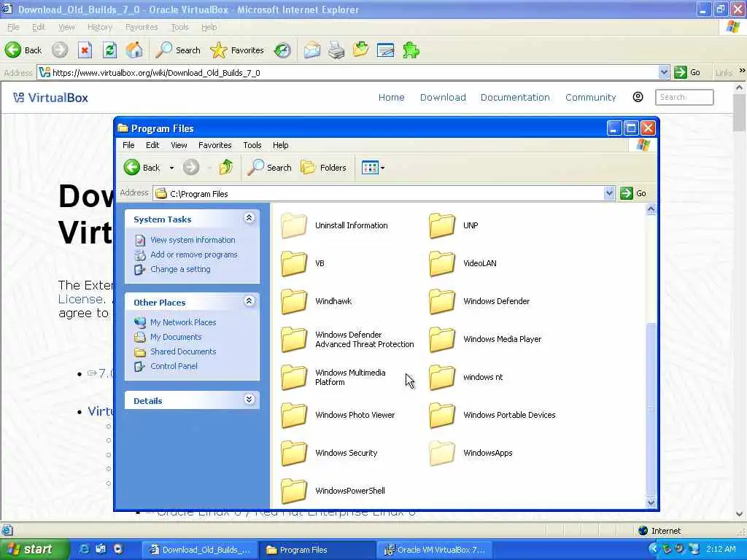This screenshot has width=747, height=560.
Task: Select Windows Defender Advanced Threat Protection folder
Action: click(347, 339)
